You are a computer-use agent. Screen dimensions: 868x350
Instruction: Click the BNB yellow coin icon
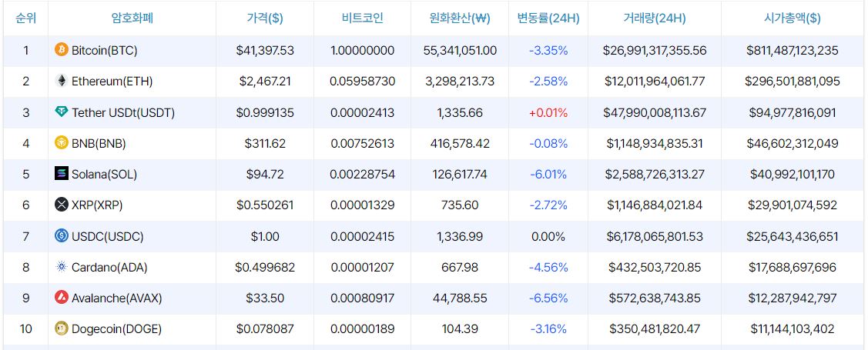click(x=62, y=143)
